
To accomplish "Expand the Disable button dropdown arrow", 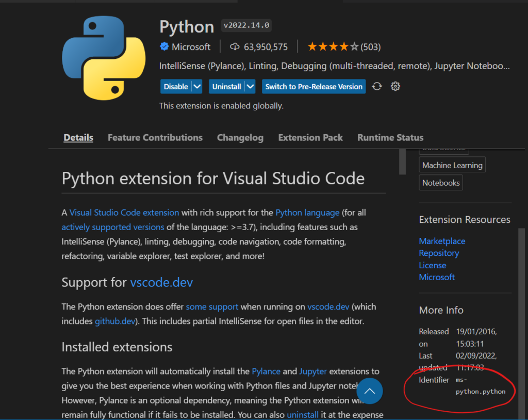I will (x=197, y=87).
